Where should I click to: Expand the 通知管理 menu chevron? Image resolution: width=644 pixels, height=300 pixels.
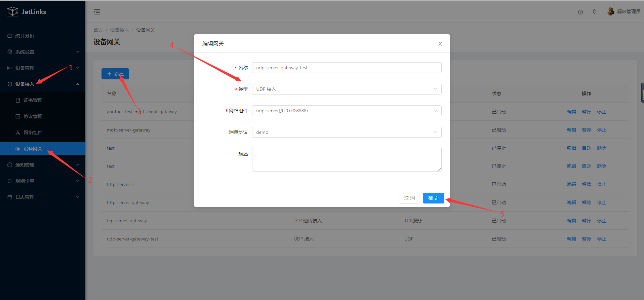pos(78,165)
